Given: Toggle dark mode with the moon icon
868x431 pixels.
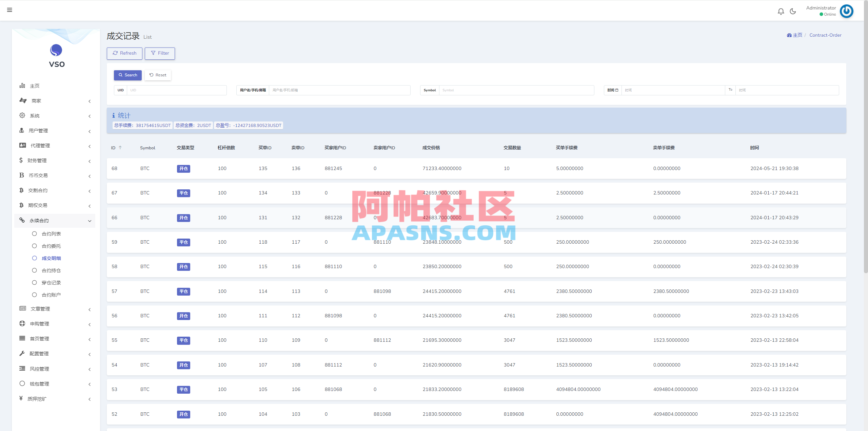Looking at the screenshot, I should (x=793, y=11).
